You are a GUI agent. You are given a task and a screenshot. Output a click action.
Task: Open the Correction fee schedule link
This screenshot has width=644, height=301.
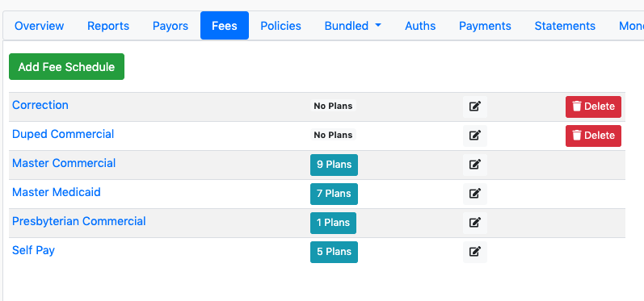40,105
